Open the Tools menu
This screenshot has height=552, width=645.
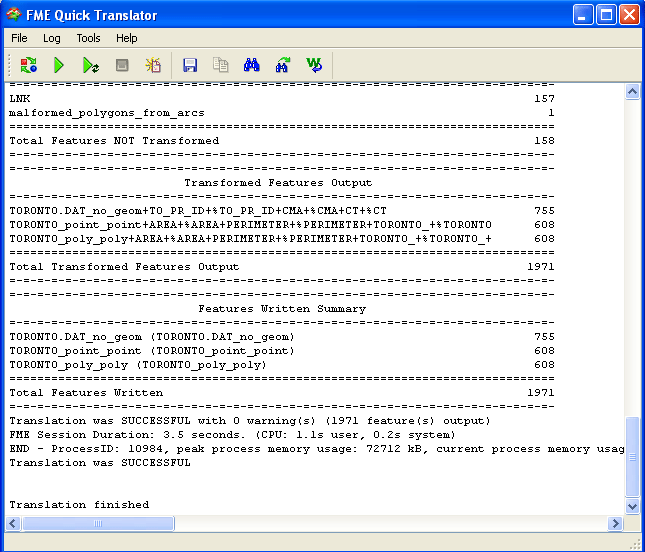pyautogui.click(x=88, y=38)
